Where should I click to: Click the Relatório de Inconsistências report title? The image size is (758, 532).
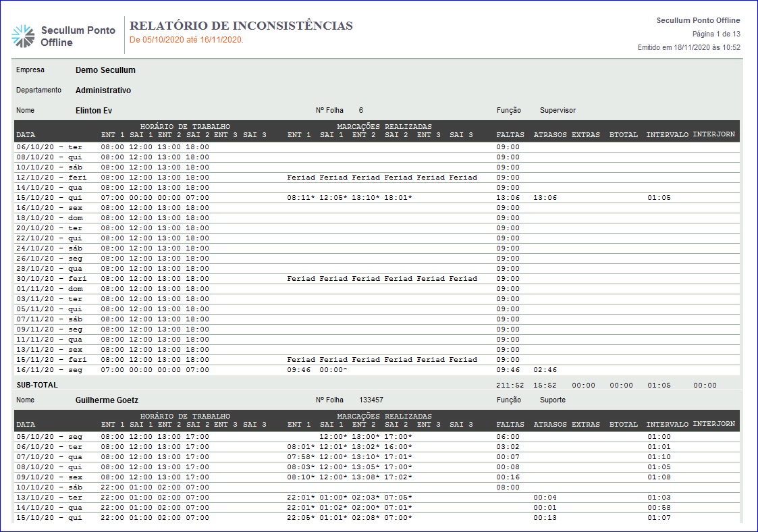241,26
